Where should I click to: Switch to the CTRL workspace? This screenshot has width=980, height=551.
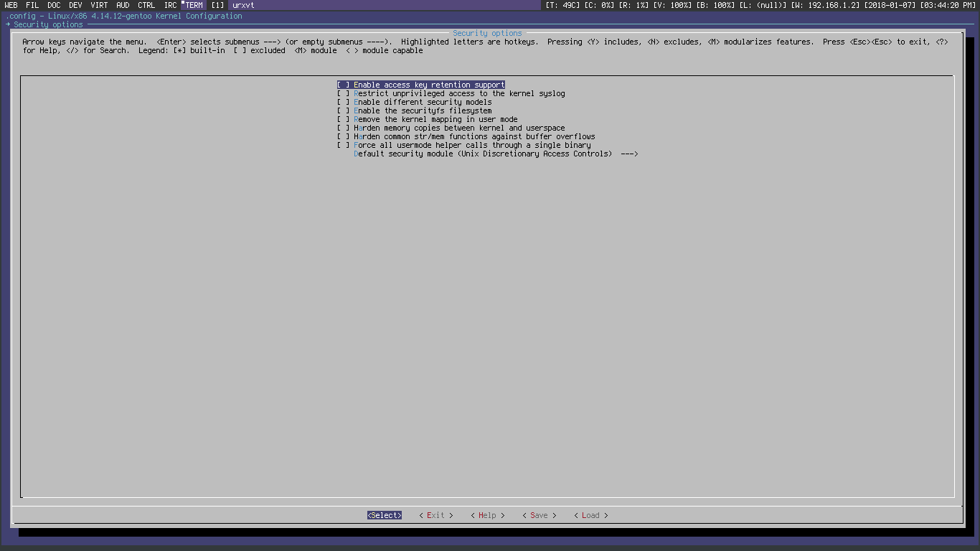tap(147, 5)
